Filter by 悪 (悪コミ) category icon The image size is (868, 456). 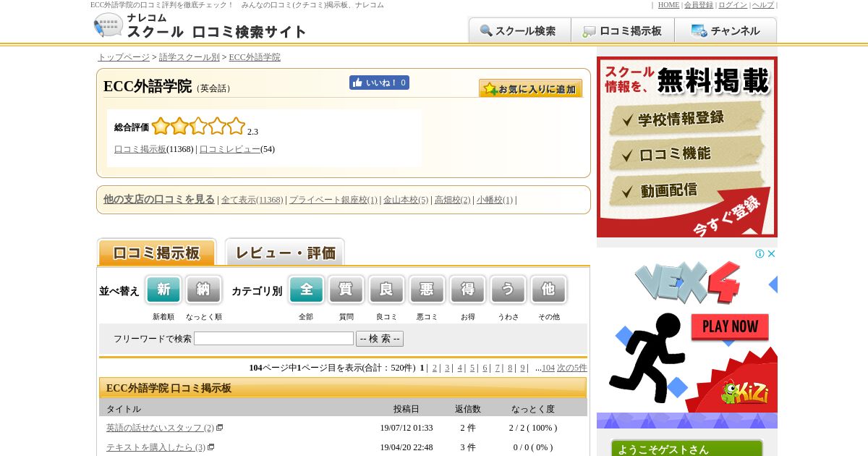pyautogui.click(x=427, y=290)
